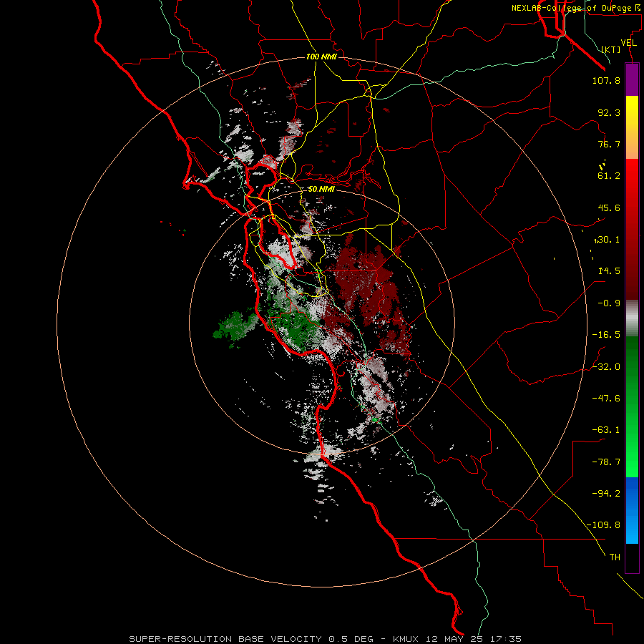Click the [KT] units label
The image size is (644, 644).
tap(611, 49)
